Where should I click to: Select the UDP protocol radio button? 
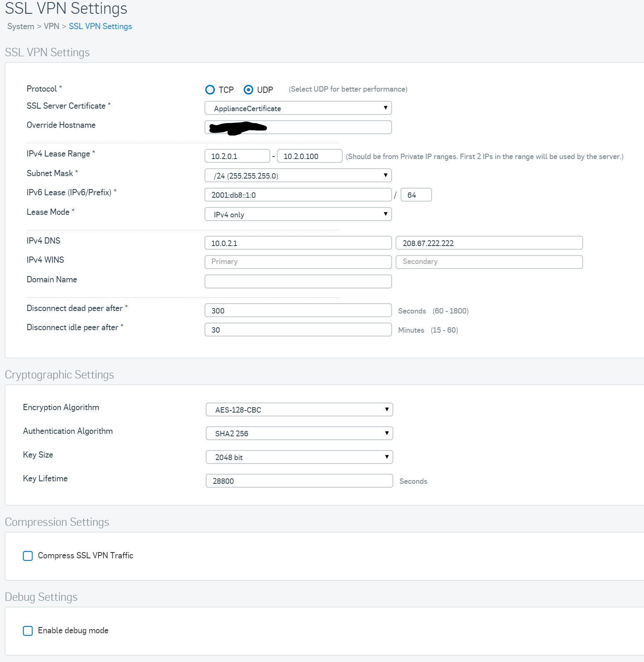(249, 90)
